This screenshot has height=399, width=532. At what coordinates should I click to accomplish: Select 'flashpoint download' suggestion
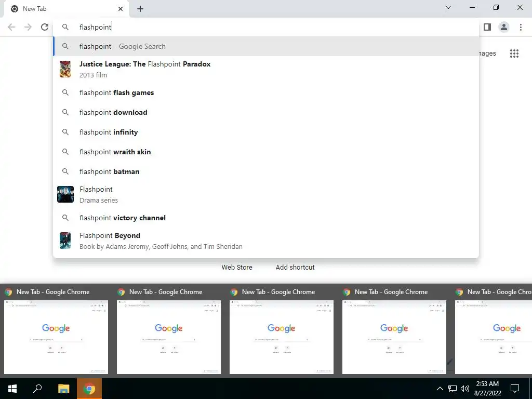(266, 112)
